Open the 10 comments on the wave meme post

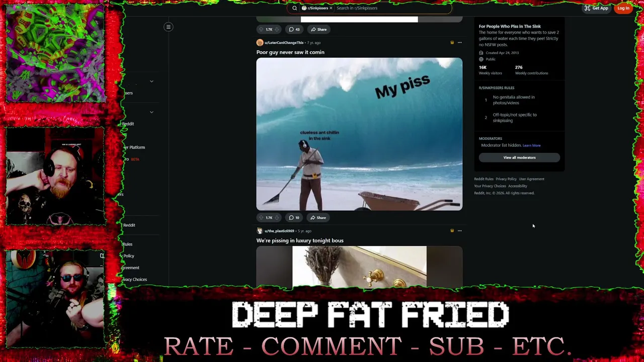tap(294, 218)
